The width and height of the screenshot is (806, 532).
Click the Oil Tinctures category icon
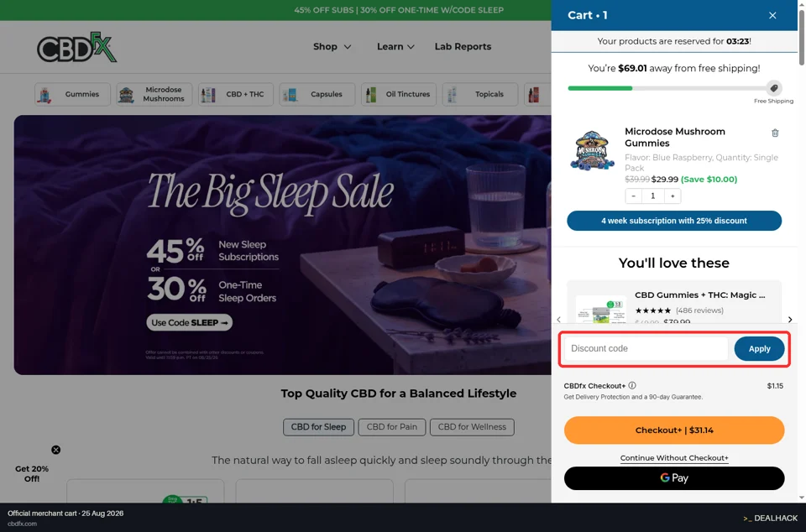point(370,95)
